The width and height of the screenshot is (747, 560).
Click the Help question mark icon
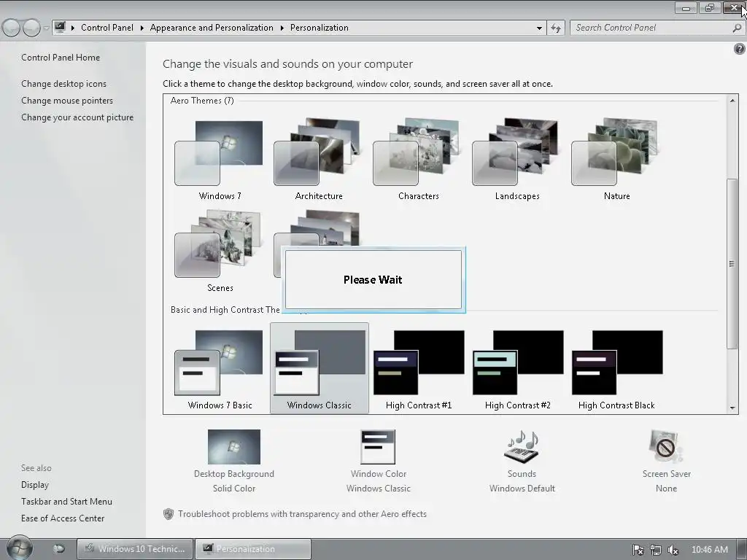(740, 49)
